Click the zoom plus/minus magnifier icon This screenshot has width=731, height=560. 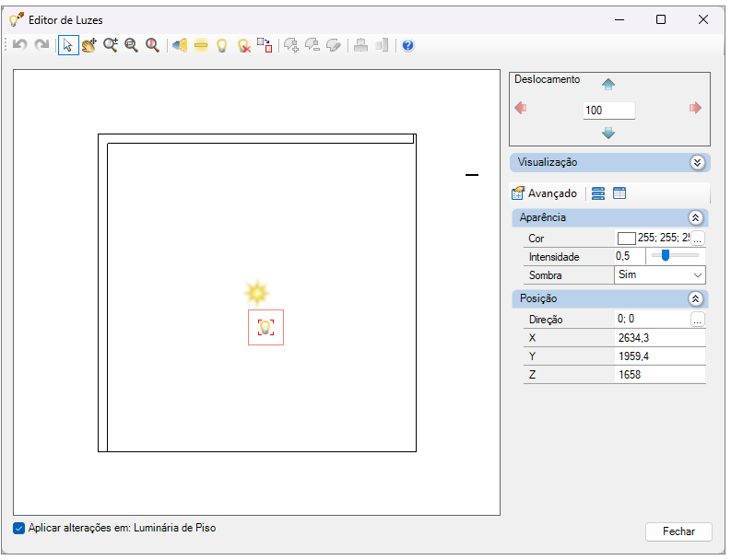point(111,45)
